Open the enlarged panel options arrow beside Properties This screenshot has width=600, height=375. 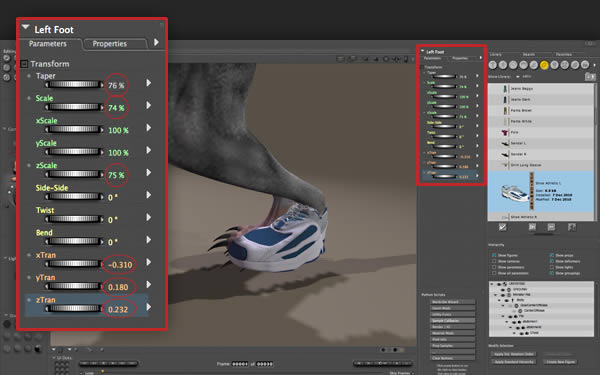[156, 42]
